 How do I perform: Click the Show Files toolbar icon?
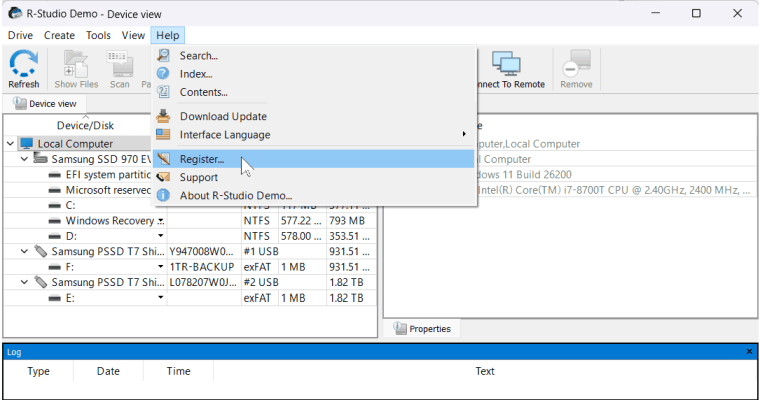coord(76,64)
